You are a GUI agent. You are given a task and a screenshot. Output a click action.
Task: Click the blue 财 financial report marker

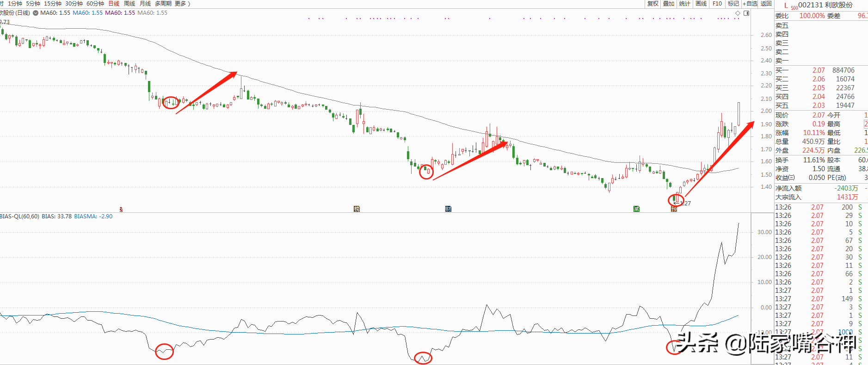pos(448,209)
